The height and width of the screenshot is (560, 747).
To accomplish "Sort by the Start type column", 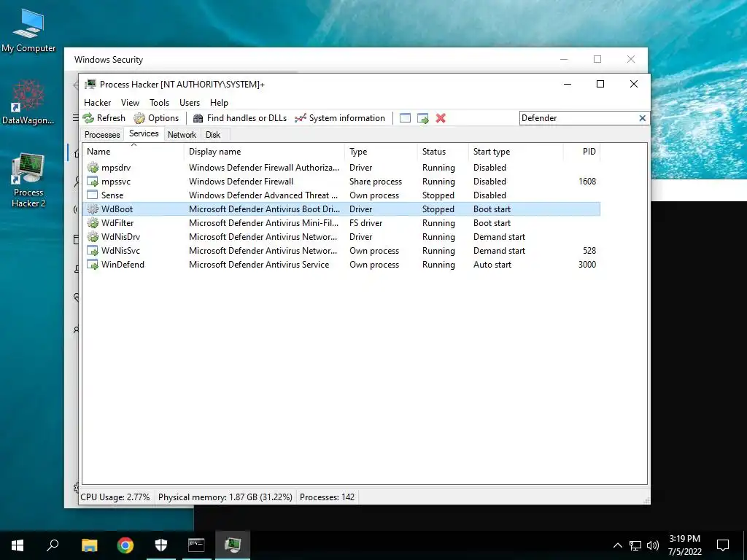I will click(516, 152).
